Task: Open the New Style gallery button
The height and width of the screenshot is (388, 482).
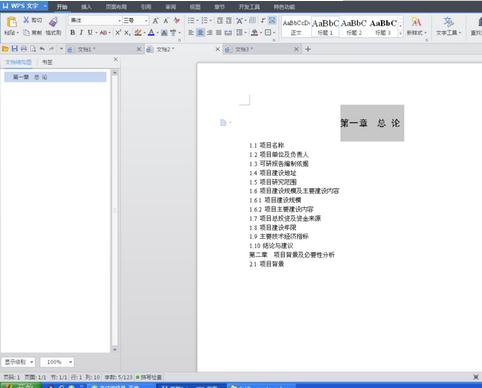Action: coord(416,26)
